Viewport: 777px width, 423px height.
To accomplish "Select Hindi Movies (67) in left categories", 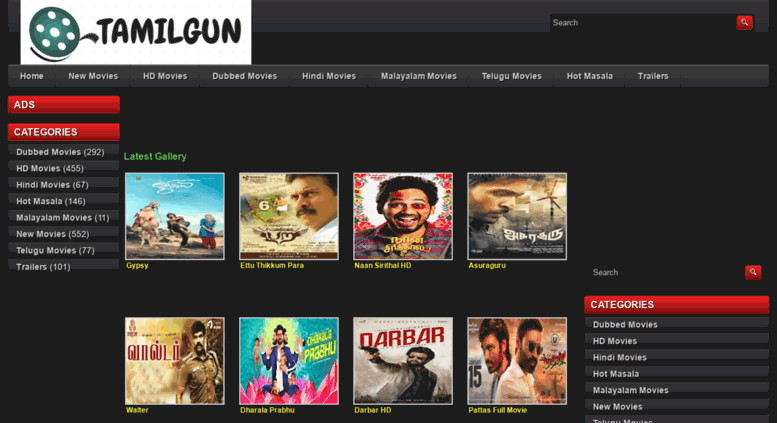I will coord(63,185).
